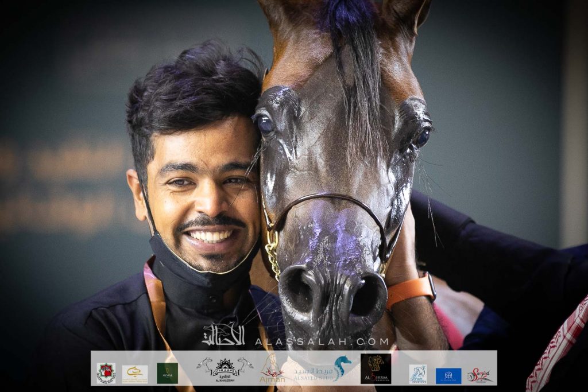The image size is (588, 392).
Task: Click the ALASSALAH.COM watermark text
Action: pyautogui.click(x=322, y=341)
